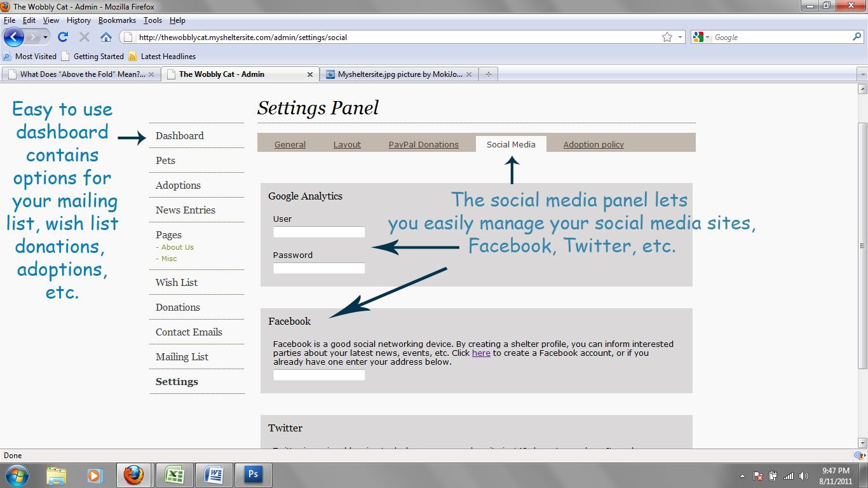Viewport: 868px width, 488px height.
Task: Open the list all tabs dropdown
Action: click(x=862, y=74)
